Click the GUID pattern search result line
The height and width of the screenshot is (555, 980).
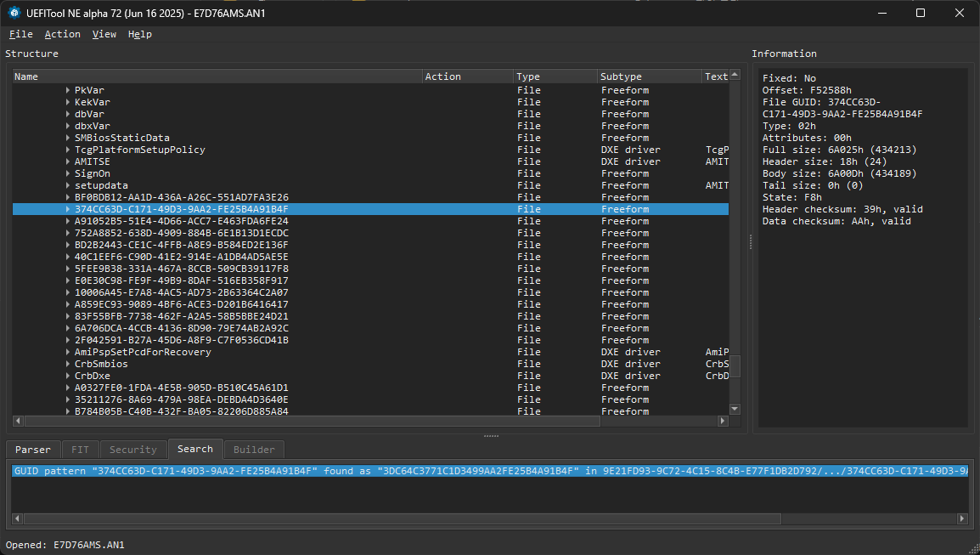pyautogui.click(x=490, y=471)
